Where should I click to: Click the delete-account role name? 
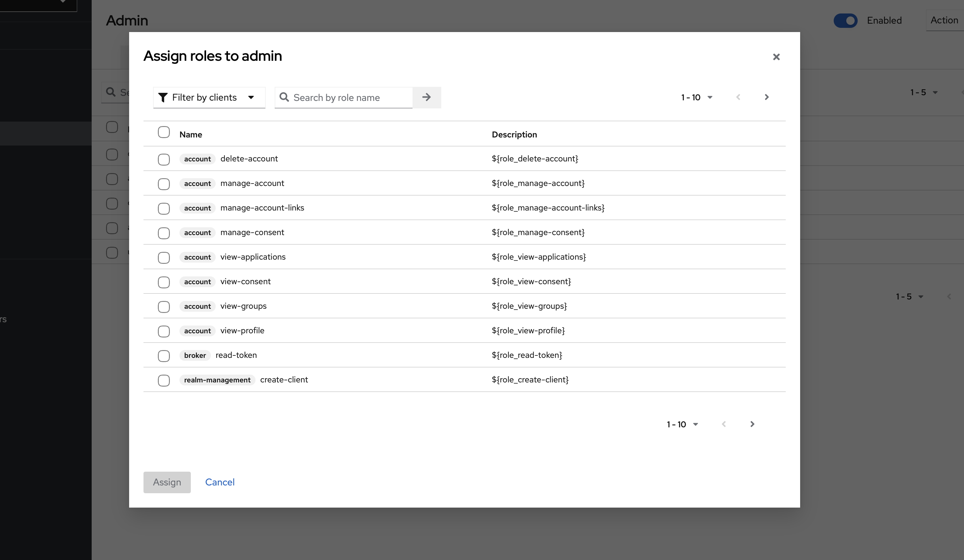249,159
